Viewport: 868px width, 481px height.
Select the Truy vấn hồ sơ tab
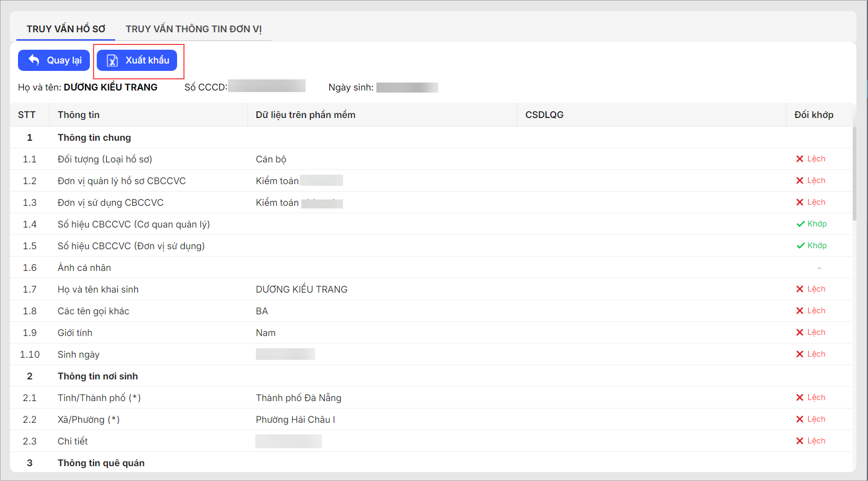pos(66,29)
